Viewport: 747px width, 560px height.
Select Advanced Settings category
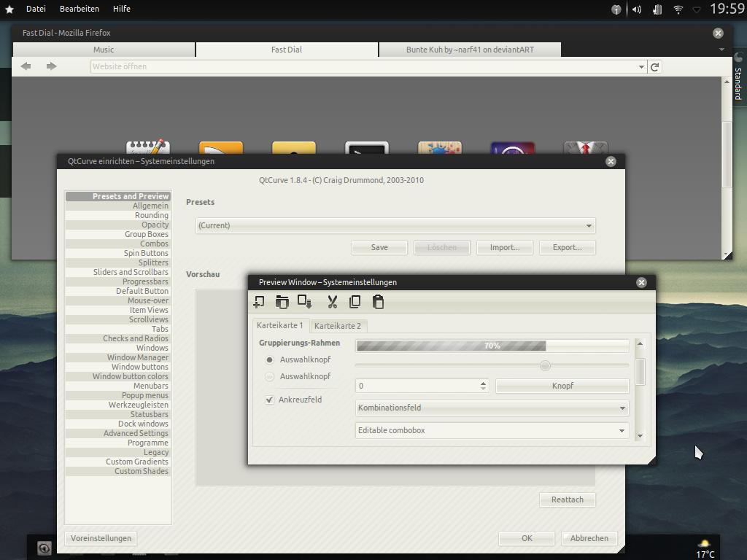(x=117, y=433)
